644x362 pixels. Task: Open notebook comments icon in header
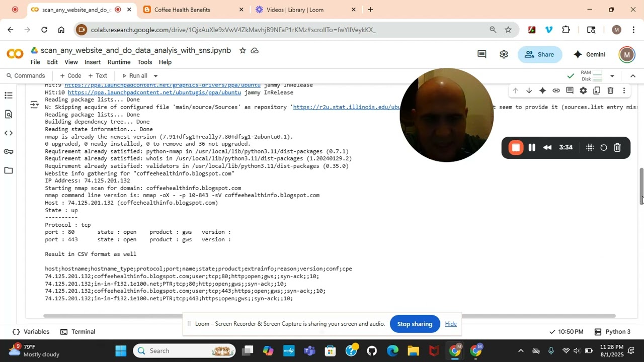[482, 54]
